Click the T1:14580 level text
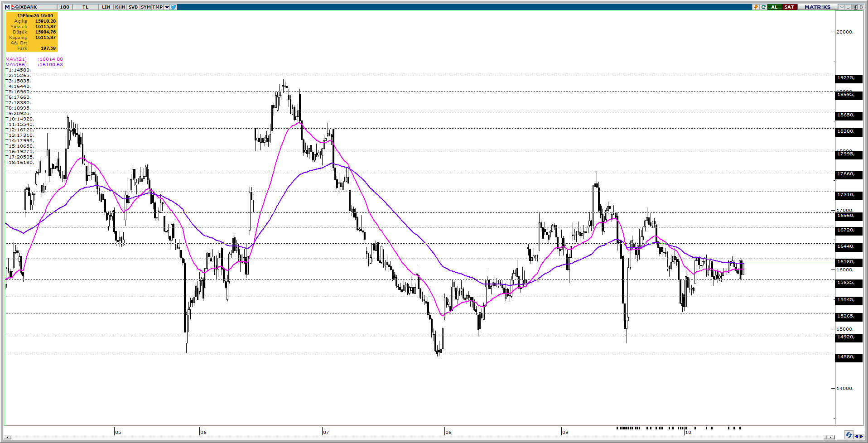Viewport: 868px width, 443px height. 18,70
